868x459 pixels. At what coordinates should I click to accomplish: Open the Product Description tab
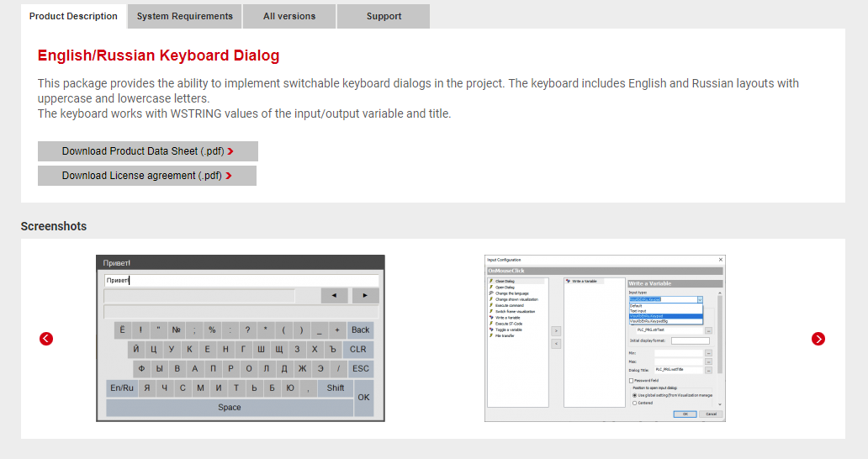73,17
